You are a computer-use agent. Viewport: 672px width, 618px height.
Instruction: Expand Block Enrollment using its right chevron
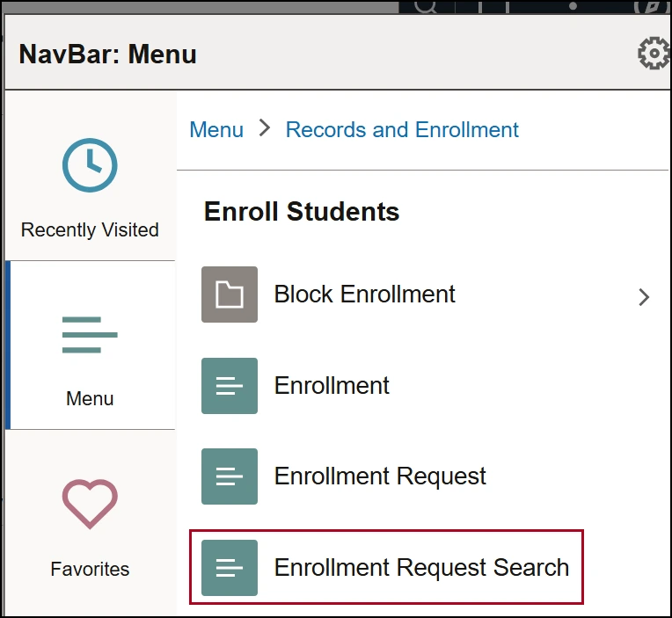644,297
